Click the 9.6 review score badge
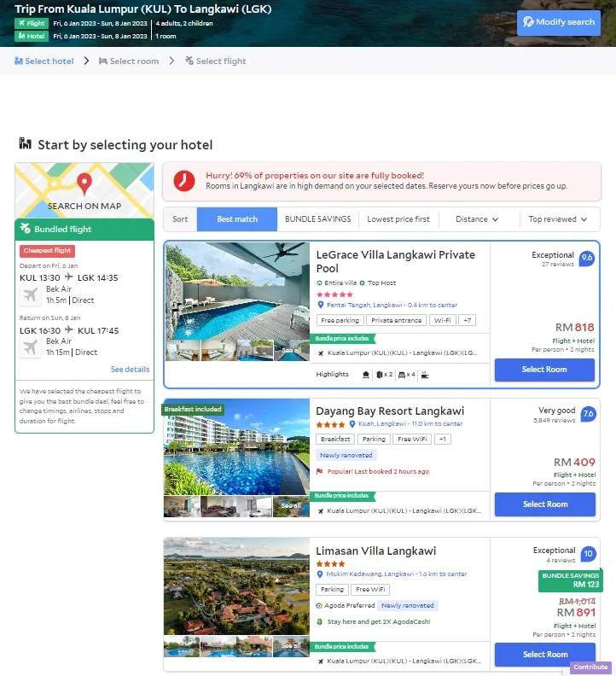 pos(587,258)
